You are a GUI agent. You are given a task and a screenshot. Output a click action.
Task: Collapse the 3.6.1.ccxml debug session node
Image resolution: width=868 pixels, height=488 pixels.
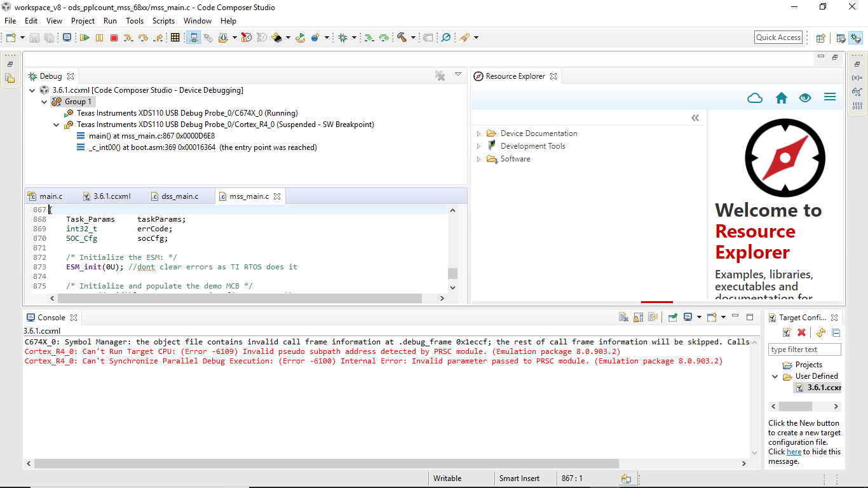click(33, 90)
